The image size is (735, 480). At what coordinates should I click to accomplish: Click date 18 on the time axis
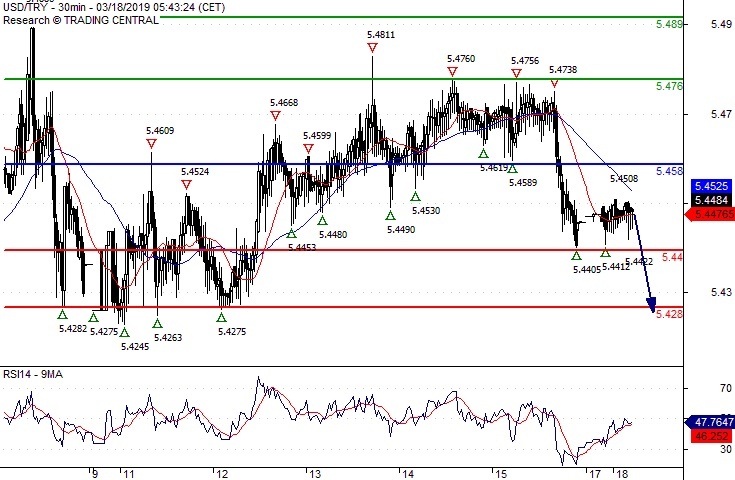point(622,474)
